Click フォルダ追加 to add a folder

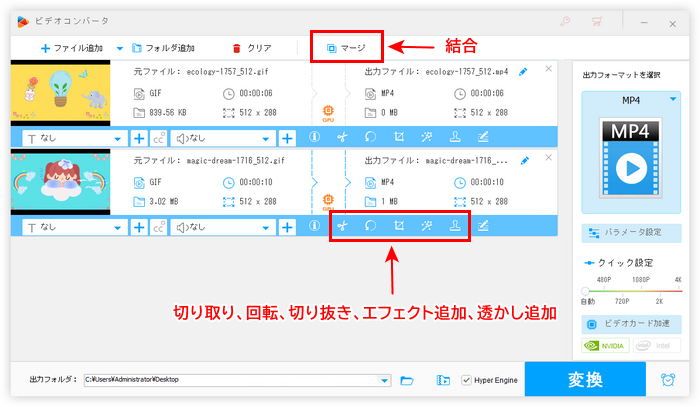(x=163, y=48)
